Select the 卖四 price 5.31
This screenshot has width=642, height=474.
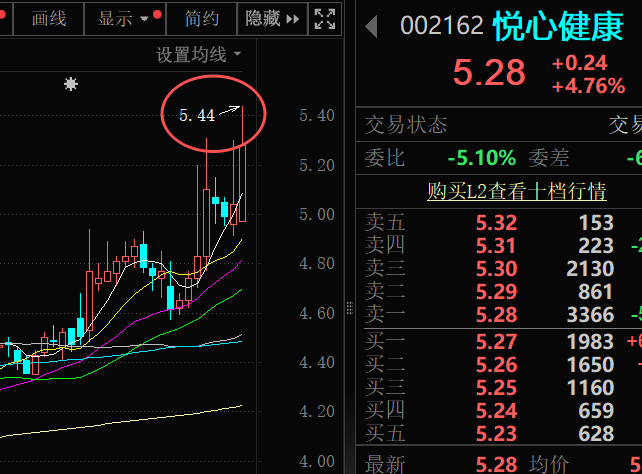point(496,246)
